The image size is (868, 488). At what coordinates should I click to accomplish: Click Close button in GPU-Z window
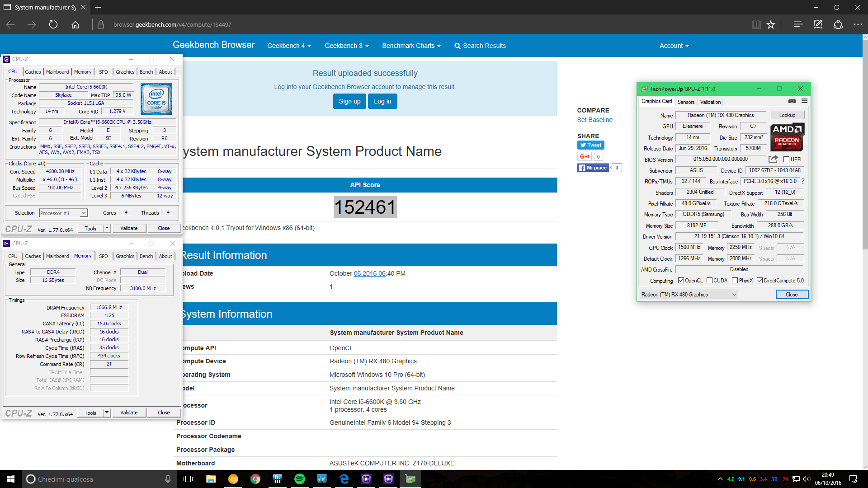[x=792, y=295]
